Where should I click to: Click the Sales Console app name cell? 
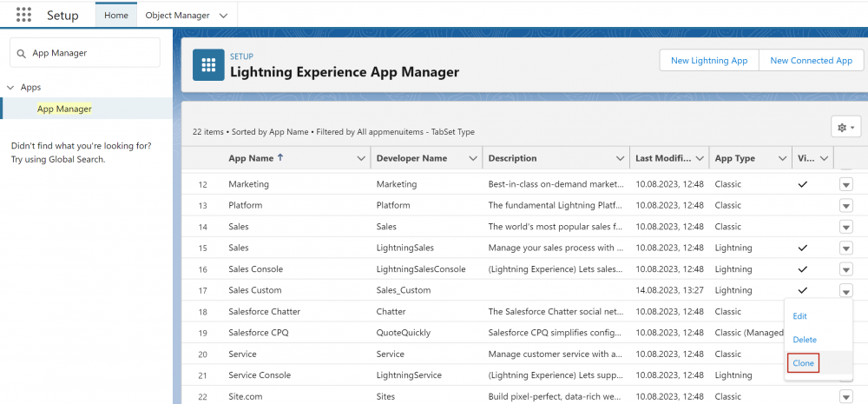255,268
